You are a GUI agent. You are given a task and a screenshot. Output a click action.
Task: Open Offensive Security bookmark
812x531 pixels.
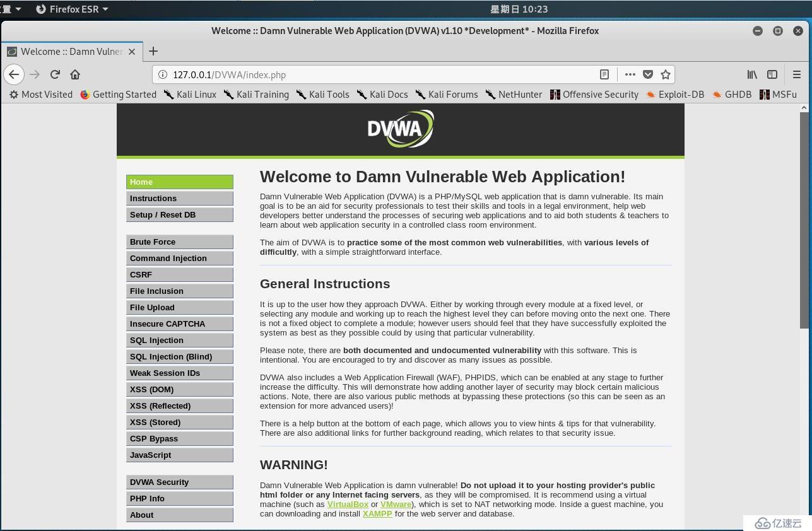pyautogui.click(x=594, y=94)
